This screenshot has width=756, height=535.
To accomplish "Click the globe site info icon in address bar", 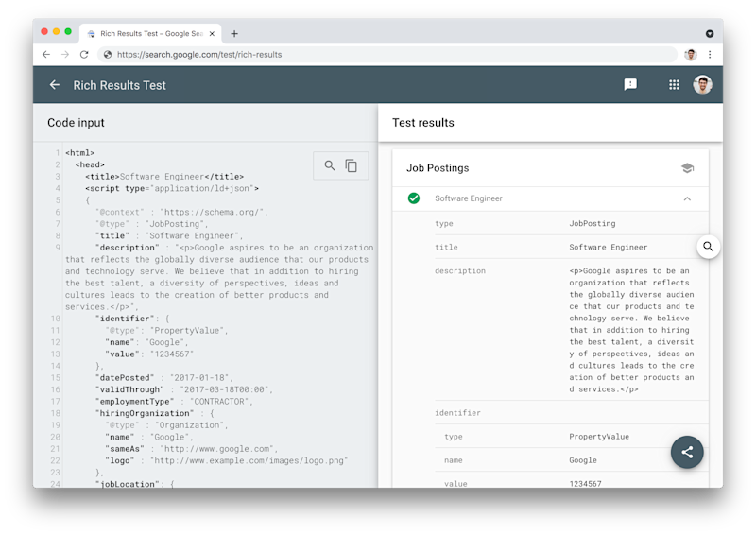I will (x=108, y=55).
